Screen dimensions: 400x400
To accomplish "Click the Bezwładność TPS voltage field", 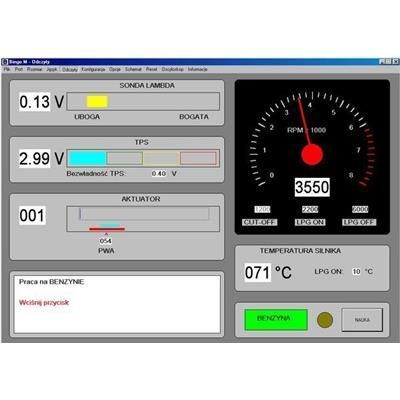I will tap(159, 173).
